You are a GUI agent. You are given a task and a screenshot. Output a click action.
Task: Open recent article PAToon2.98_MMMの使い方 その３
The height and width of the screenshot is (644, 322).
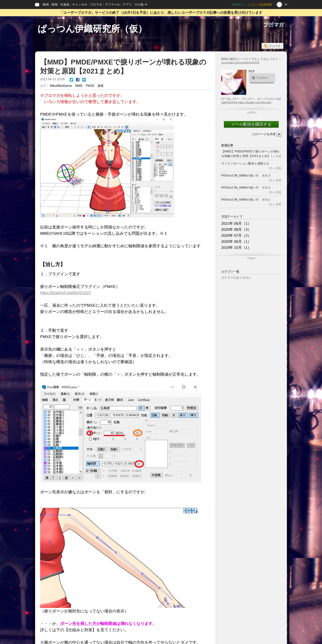point(246,176)
